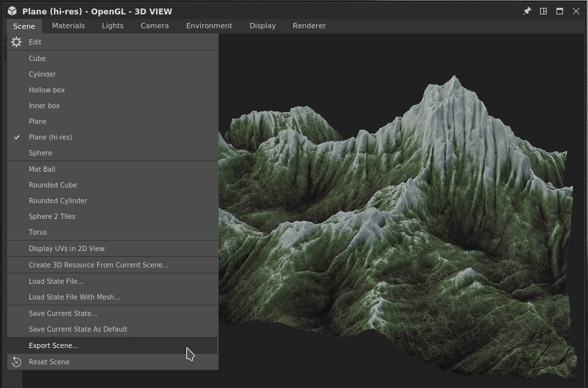588x388 pixels.
Task: Uncheck the Plane (hi-res) mesh option
Action: 112,137
